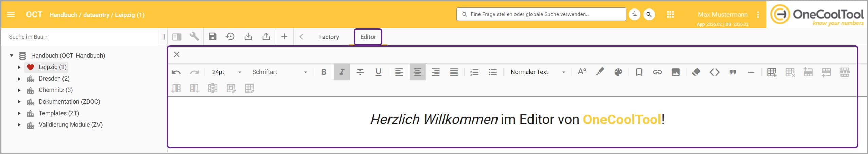
Task: Switch to the Factory tab
Action: [329, 37]
